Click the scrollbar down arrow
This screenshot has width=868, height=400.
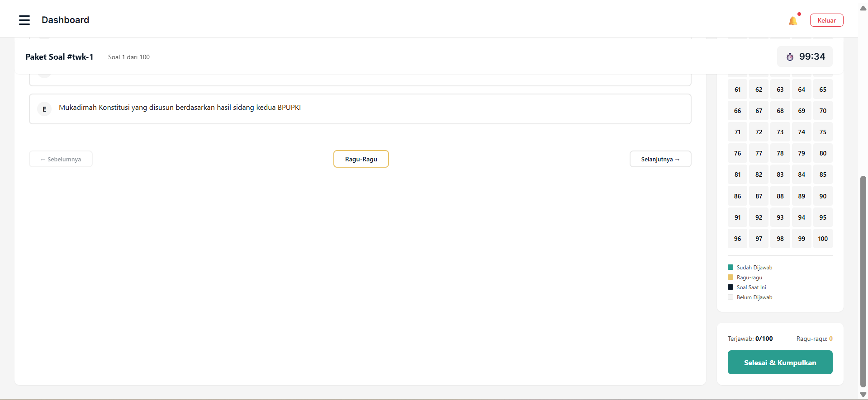[863, 395]
